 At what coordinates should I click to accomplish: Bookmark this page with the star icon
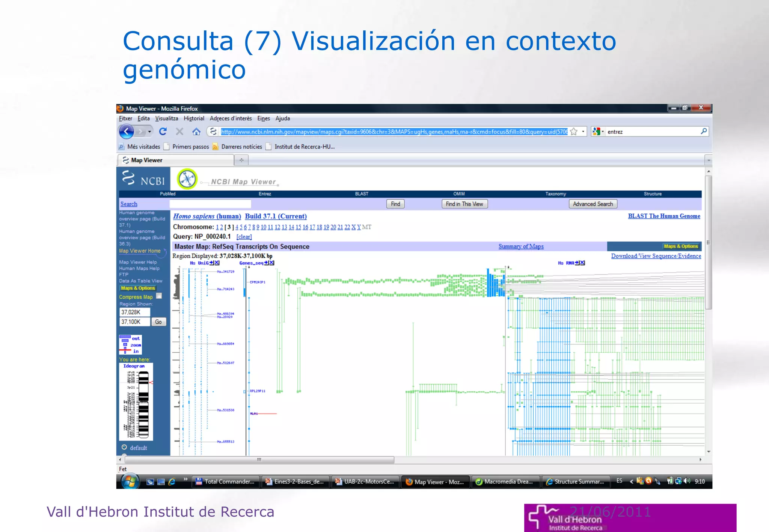click(x=574, y=132)
